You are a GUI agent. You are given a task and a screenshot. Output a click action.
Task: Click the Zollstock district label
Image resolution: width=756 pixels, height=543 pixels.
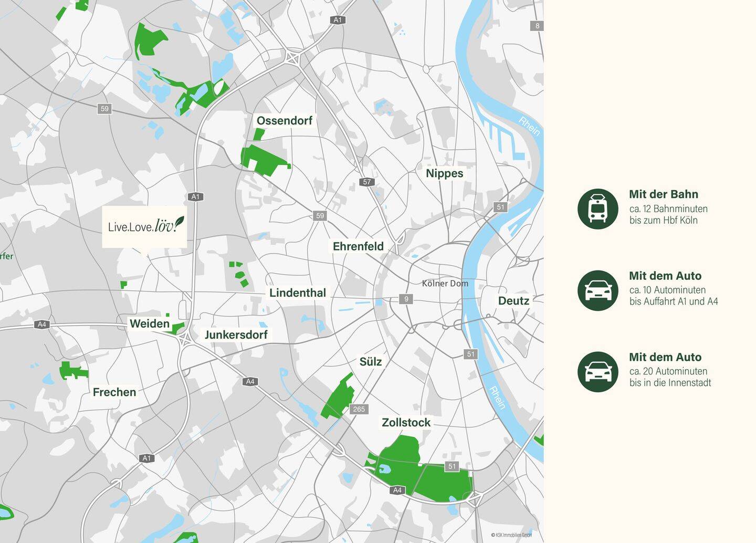click(406, 423)
